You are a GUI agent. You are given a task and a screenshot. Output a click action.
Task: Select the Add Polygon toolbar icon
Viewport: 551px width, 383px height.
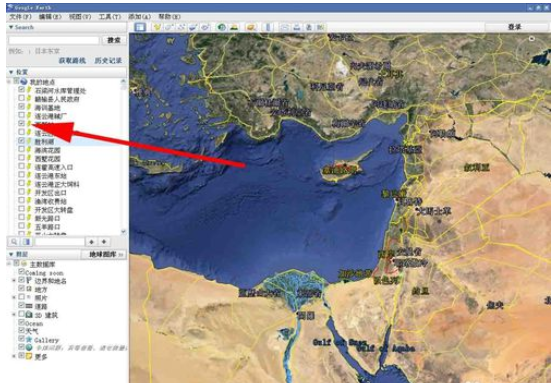coord(169,27)
